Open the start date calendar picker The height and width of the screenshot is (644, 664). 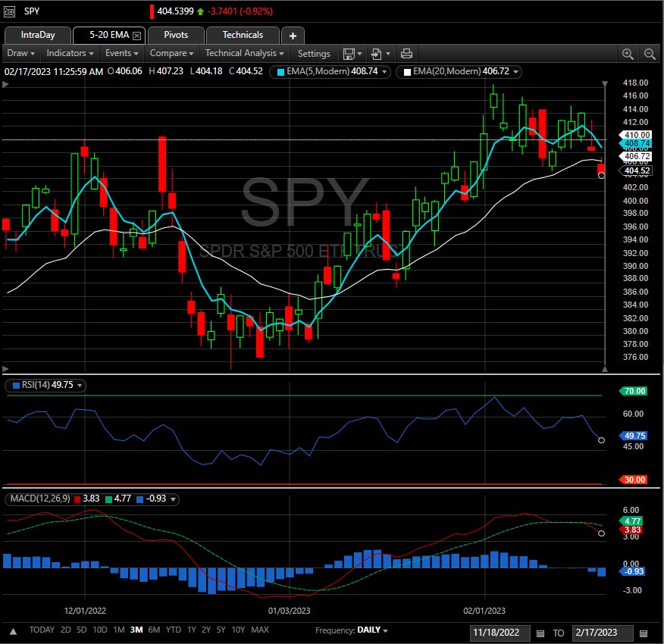click(540, 633)
